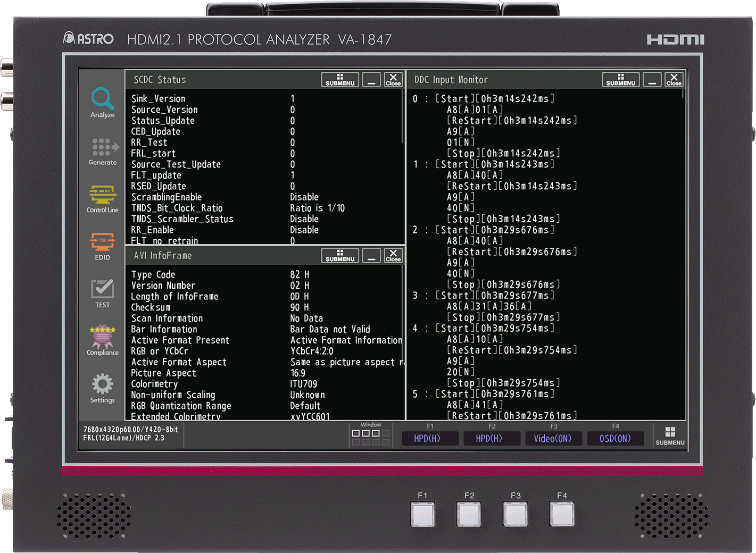Push the physical F4 button
The width and height of the screenshot is (756, 553).
pos(562,515)
